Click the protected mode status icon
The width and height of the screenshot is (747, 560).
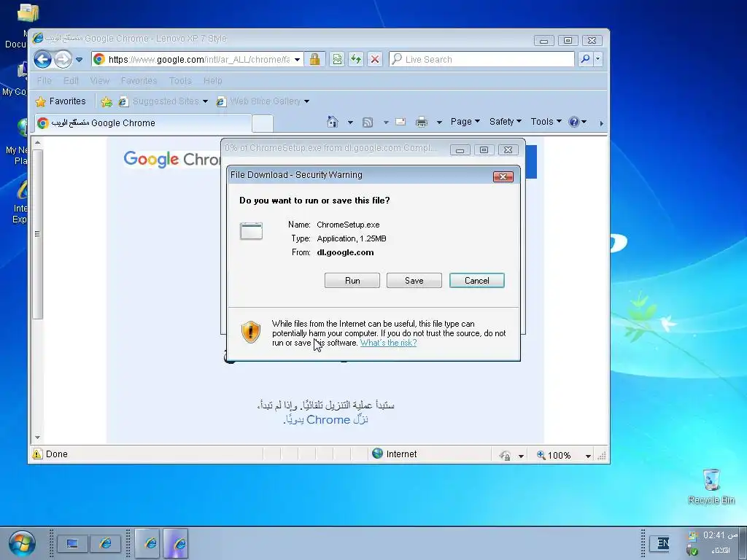(506, 456)
